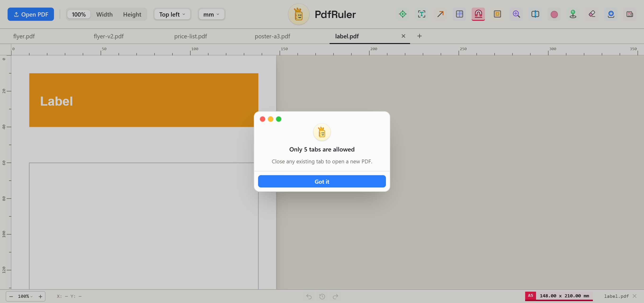Open the 100% zoom level dropdown
The image size is (644, 303).
25,296
